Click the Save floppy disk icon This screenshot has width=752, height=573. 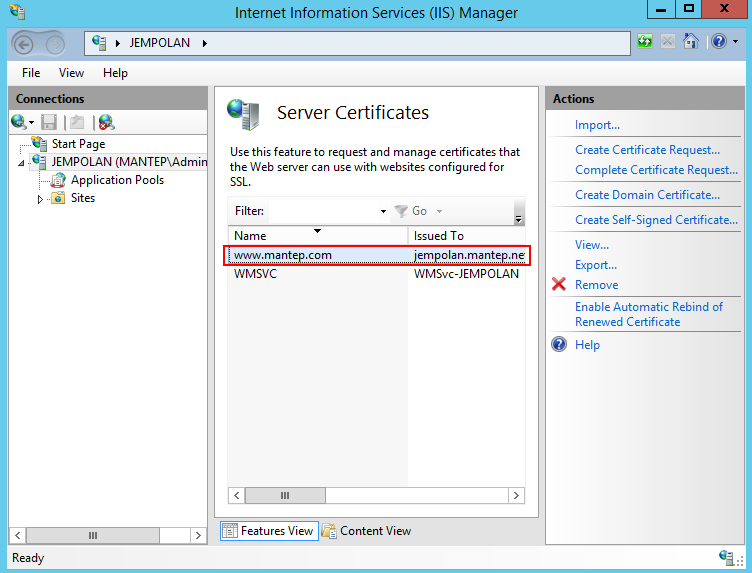point(49,122)
